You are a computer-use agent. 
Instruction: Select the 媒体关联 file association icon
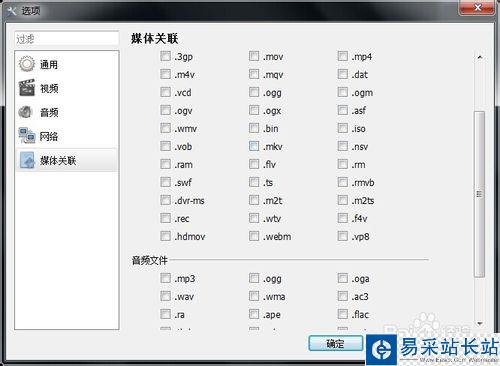pyautogui.click(x=27, y=160)
